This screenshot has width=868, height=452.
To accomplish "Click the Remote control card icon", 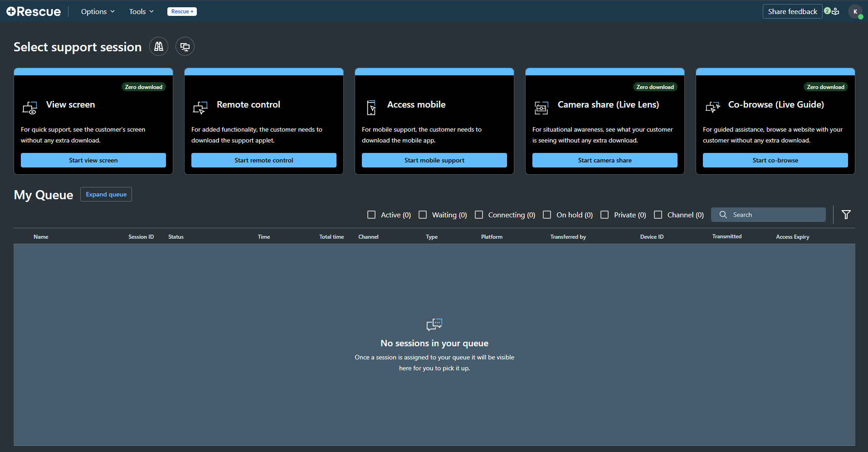I will click(x=200, y=108).
